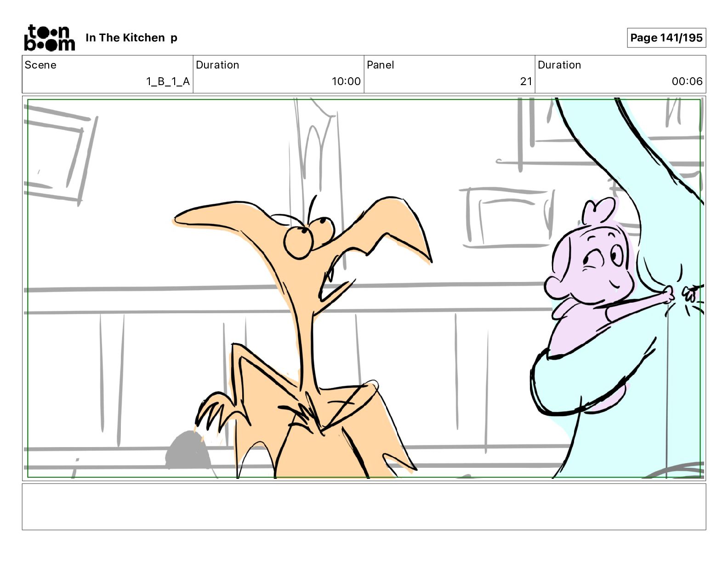Image resolution: width=728 pixels, height=563 pixels.
Task: Click the scene name 1_B_1_A
Action: tap(168, 81)
